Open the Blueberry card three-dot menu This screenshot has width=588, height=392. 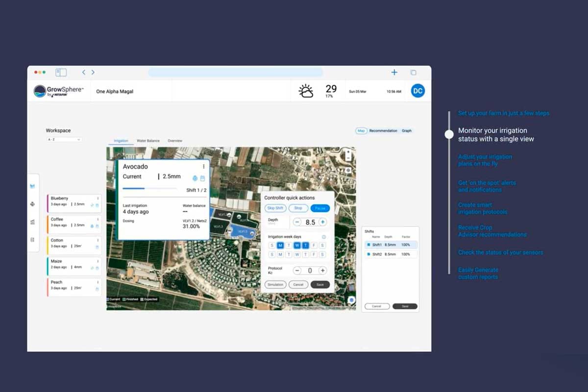[x=98, y=198]
